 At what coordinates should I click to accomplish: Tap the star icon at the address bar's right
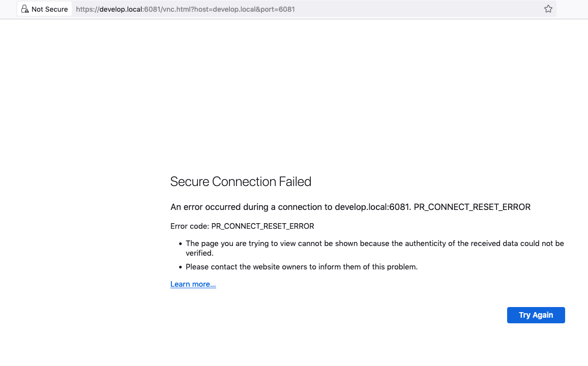(x=548, y=9)
